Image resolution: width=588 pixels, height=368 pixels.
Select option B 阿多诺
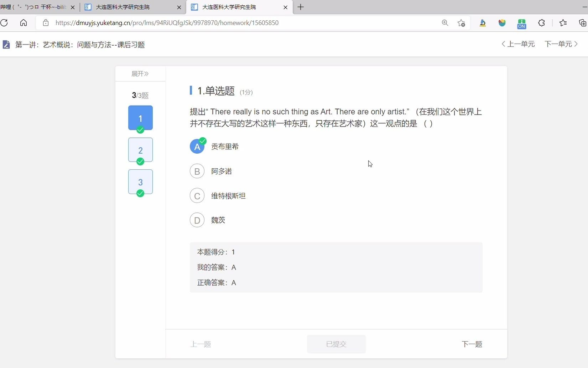pyautogui.click(x=211, y=171)
